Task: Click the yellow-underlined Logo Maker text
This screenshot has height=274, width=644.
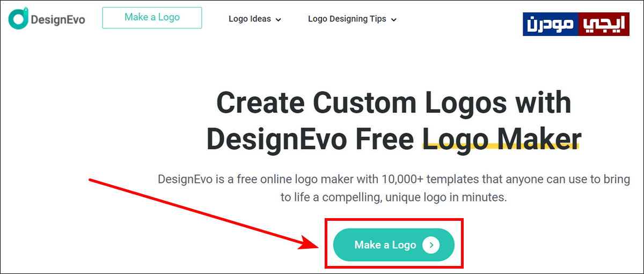Action: pos(502,139)
